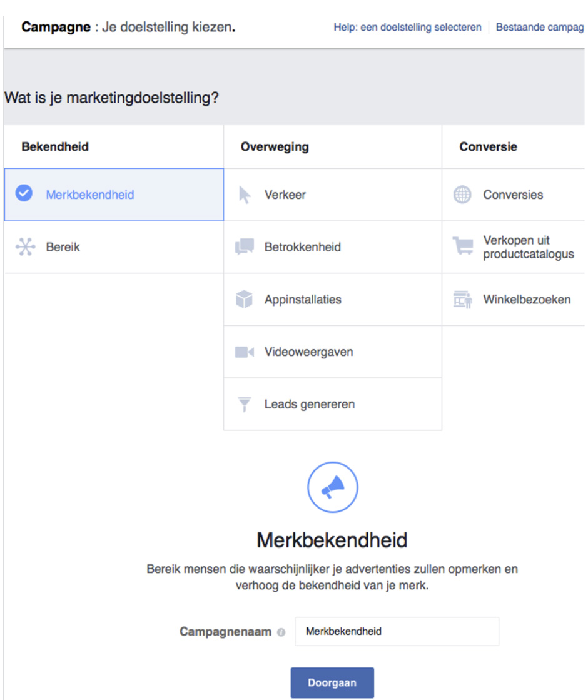
Task: Open Help: een doelstelling selecteren link
Action: [407, 28]
